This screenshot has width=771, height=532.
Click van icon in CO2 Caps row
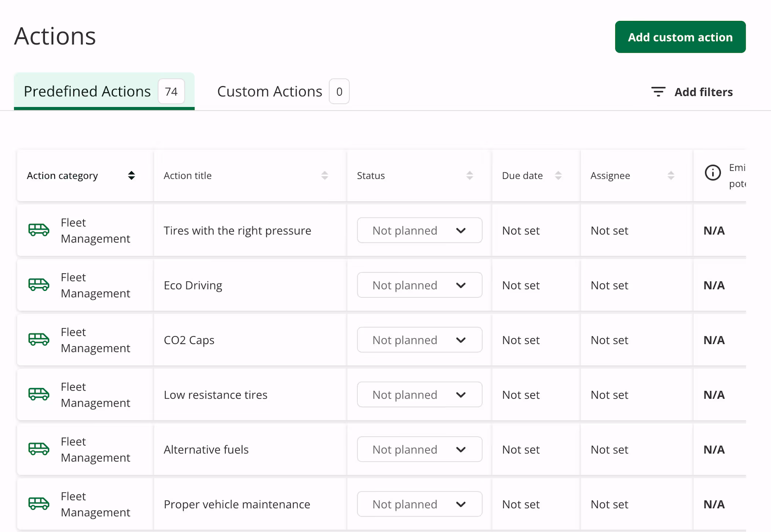click(x=39, y=339)
